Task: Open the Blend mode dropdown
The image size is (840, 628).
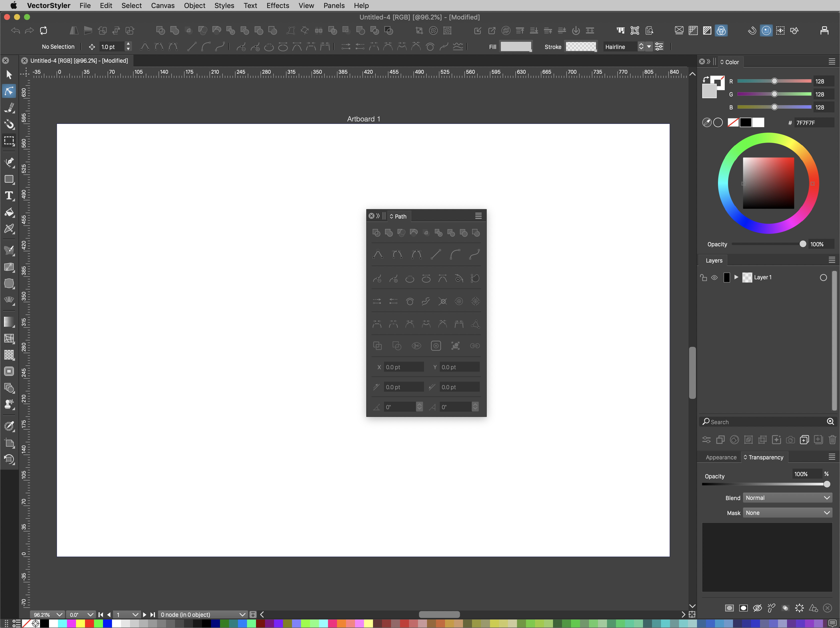Action: click(787, 498)
